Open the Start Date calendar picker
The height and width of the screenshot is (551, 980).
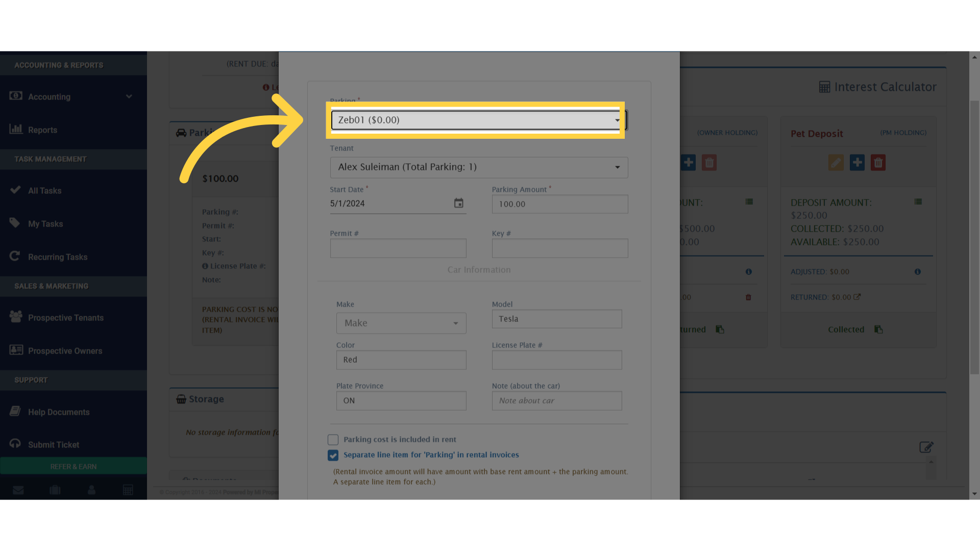pyautogui.click(x=459, y=203)
